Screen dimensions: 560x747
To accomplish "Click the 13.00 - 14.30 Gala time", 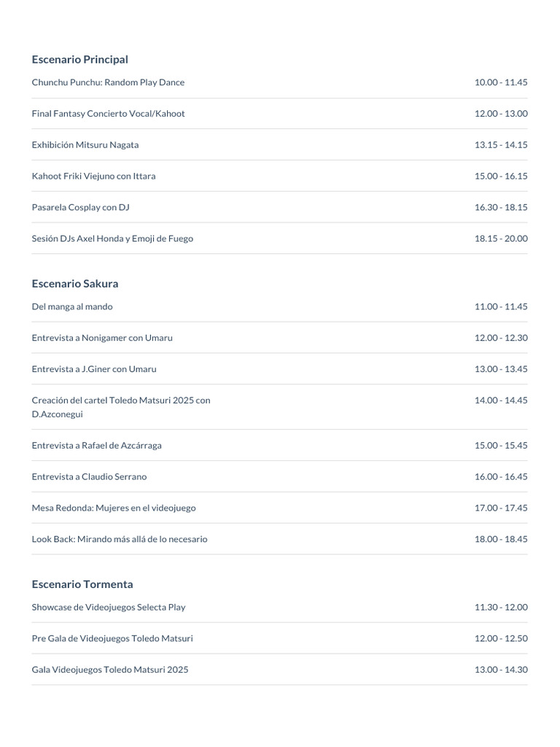I will [x=501, y=670].
